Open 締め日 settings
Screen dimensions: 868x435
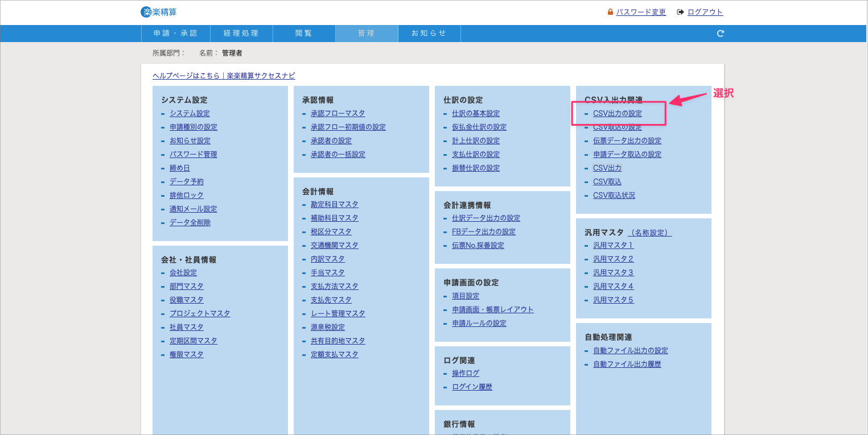(180, 168)
